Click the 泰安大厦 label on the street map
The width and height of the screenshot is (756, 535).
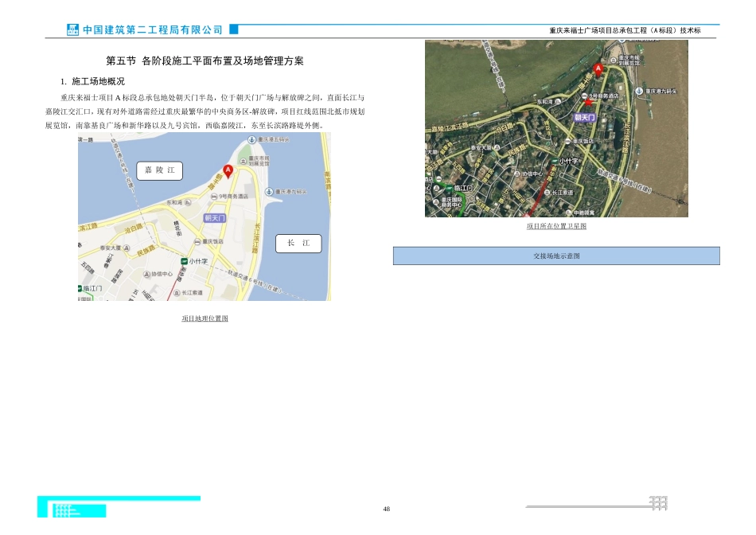point(111,248)
